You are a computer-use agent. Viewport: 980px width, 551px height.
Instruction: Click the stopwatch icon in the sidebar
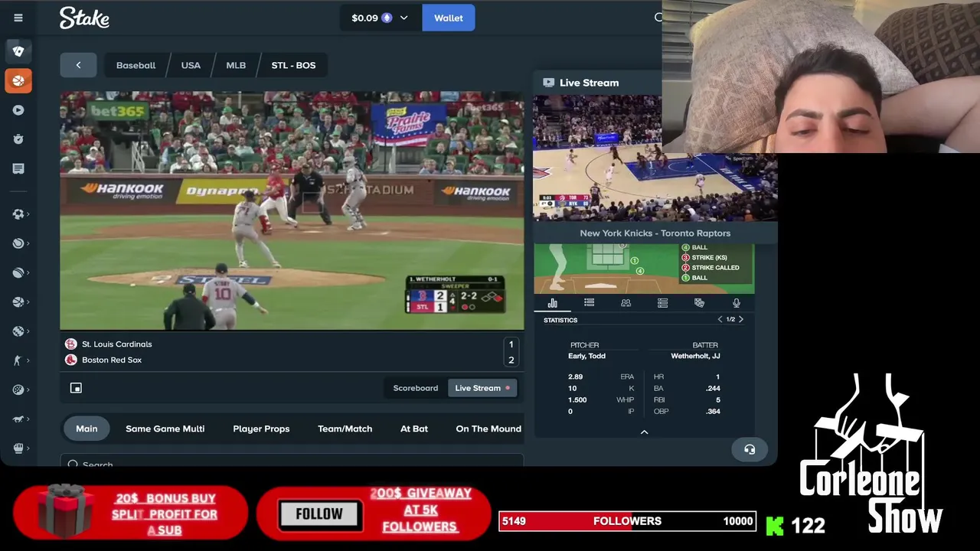[18, 139]
